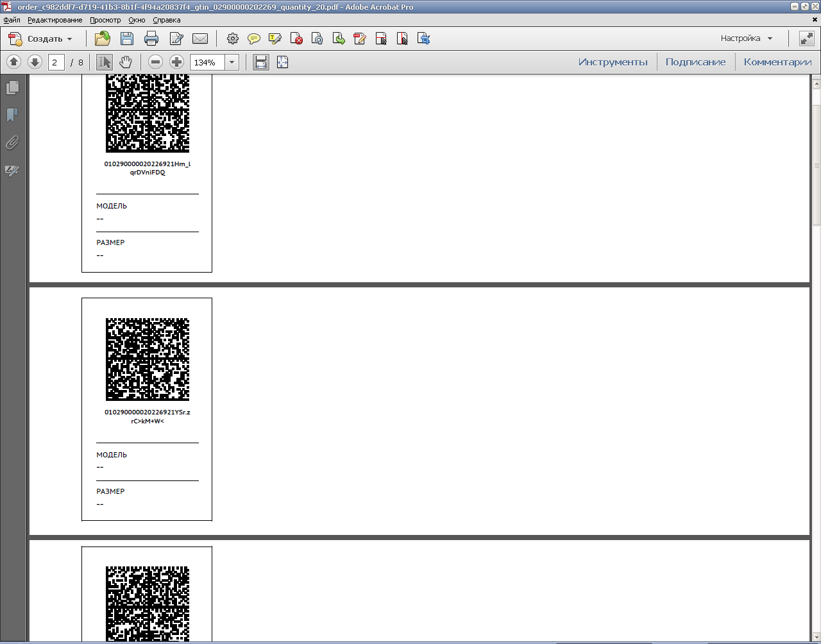Open the Справка menu

tap(167, 20)
